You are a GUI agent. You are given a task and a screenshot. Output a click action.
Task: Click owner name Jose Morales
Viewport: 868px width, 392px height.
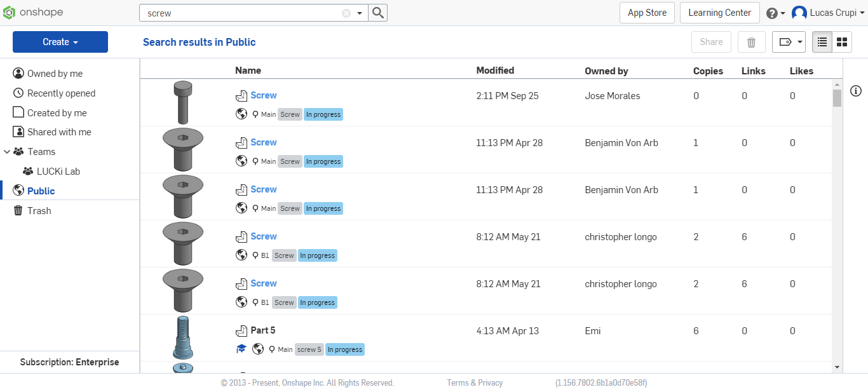(613, 95)
